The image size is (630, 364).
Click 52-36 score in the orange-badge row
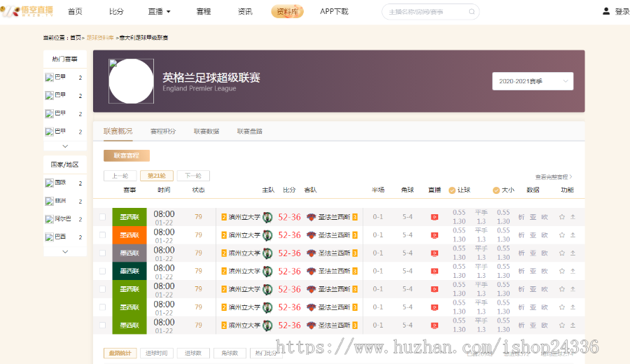coord(289,235)
